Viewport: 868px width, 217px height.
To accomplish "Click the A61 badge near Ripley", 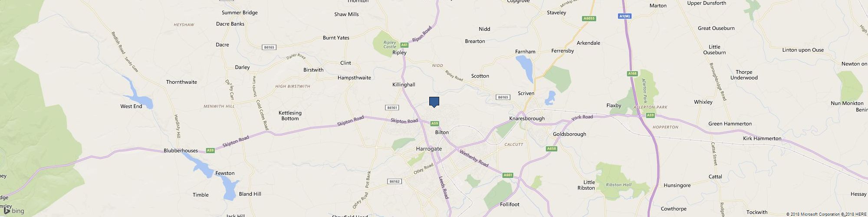I will pyautogui.click(x=404, y=45).
